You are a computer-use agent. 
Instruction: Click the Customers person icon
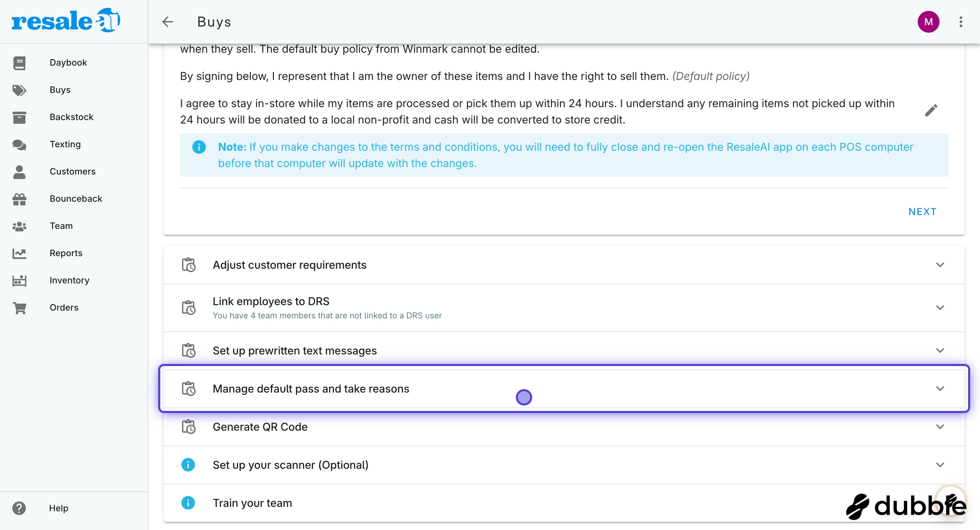coord(19,172)
